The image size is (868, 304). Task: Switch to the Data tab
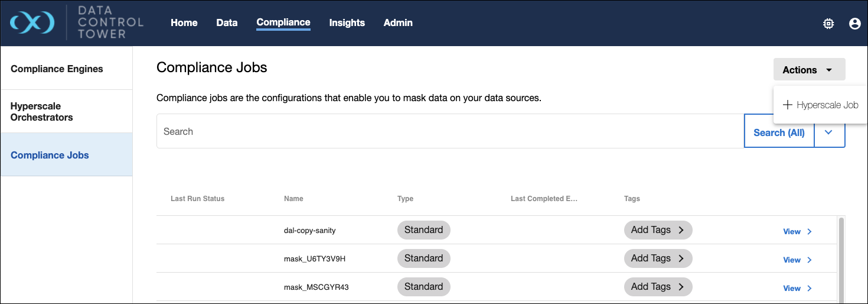pos(227,22)
